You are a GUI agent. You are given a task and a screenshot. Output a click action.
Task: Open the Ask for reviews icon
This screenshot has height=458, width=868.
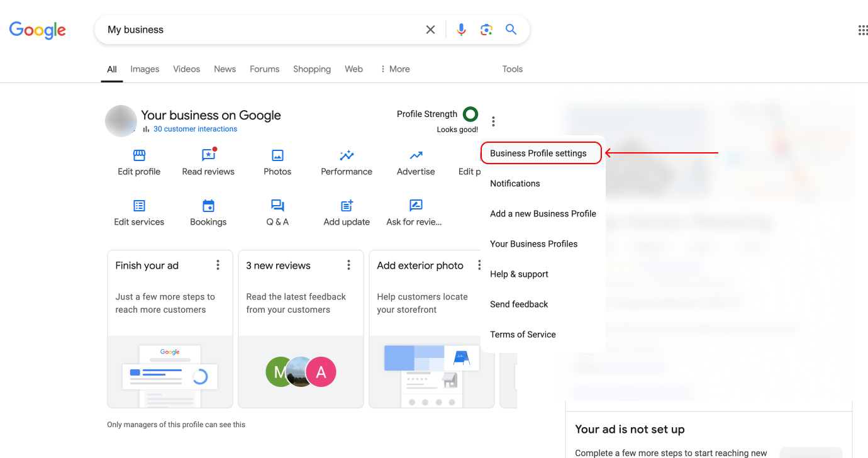(x=416, y=206)
